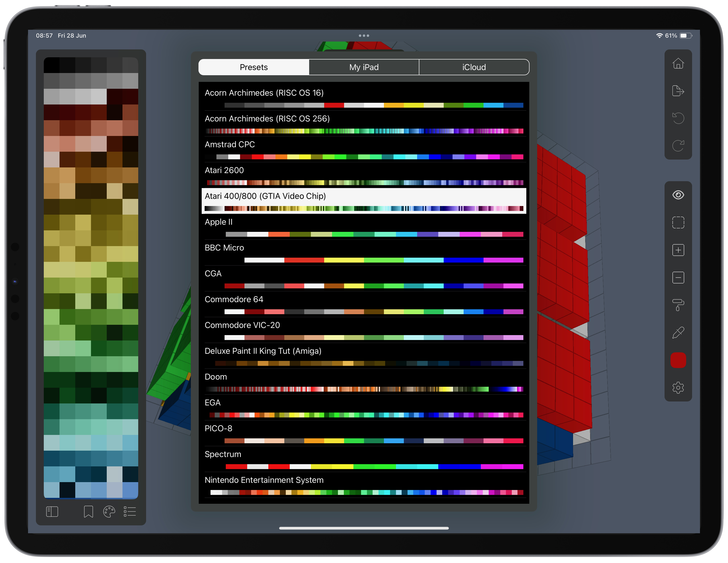Choose the Apple II palette
This screenshot has height=563, width=728.
364,227
